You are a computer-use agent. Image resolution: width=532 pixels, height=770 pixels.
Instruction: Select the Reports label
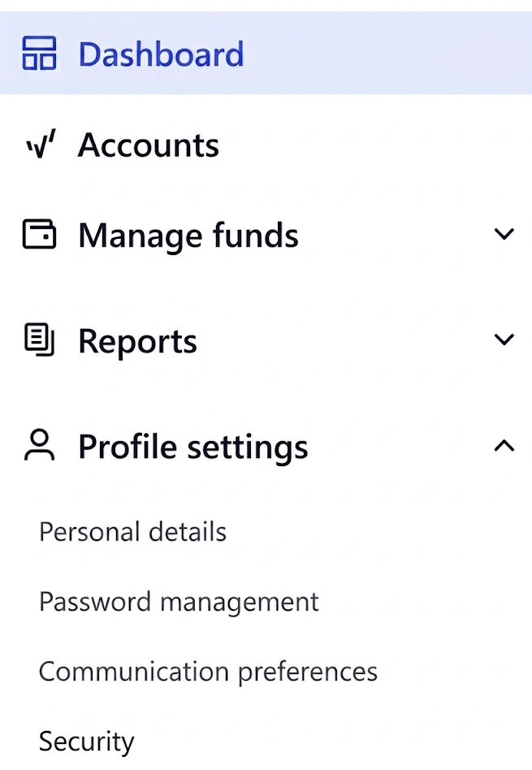click(x=137, y=342)
